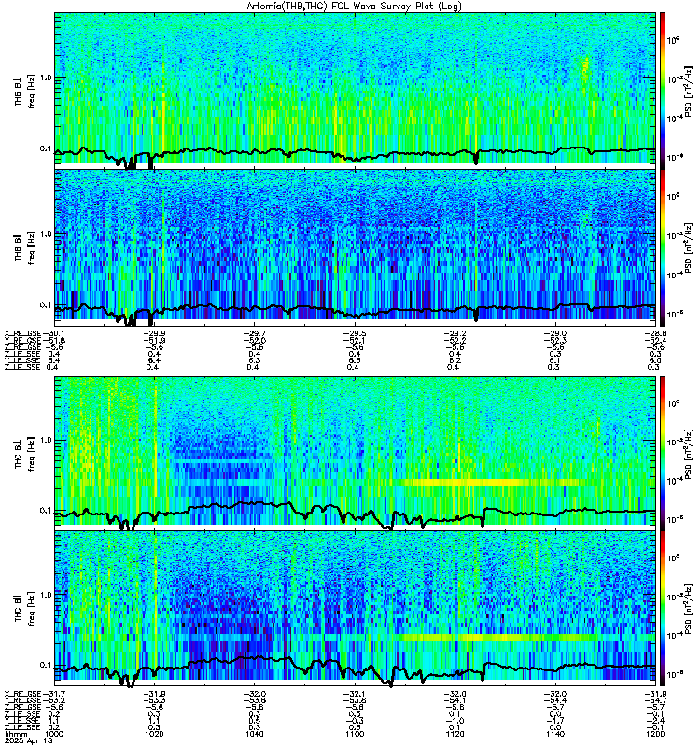Click the bright yellow horizontal band in the THC B⊥ spectrogram
Image resolution: width=700 pixels, height=747 pixels.
[496, 483]
